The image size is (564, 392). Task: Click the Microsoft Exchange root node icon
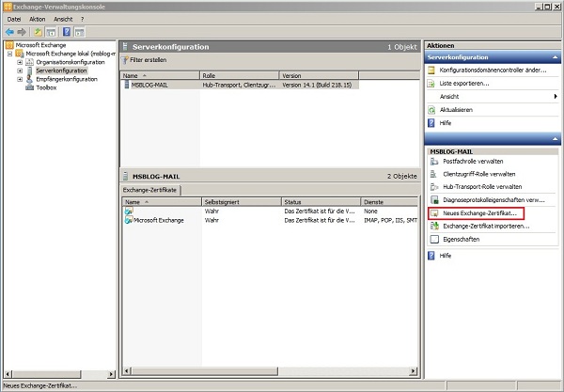coord(9,45)
